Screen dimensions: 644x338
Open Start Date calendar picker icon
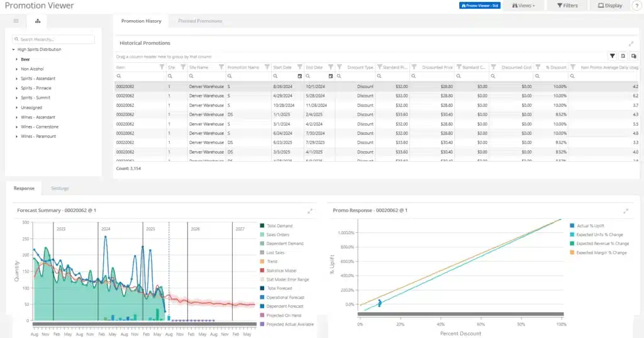(x=300, y=76)
